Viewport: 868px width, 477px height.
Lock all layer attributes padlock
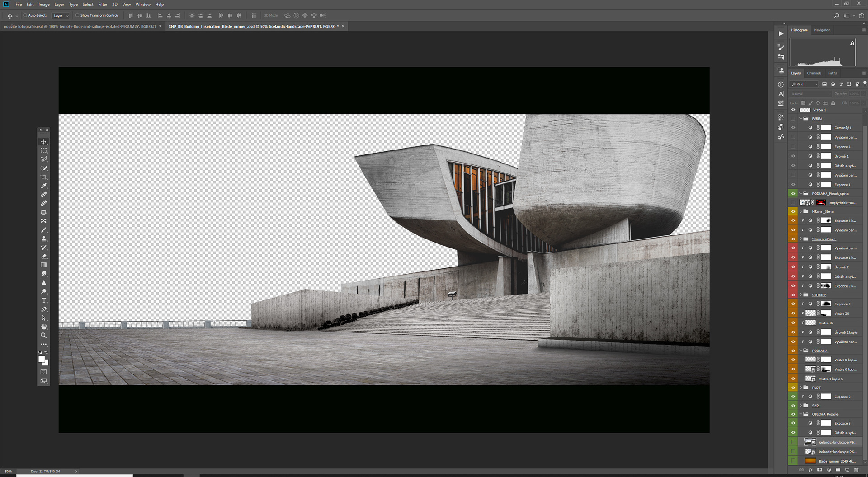tap(833, 103)
